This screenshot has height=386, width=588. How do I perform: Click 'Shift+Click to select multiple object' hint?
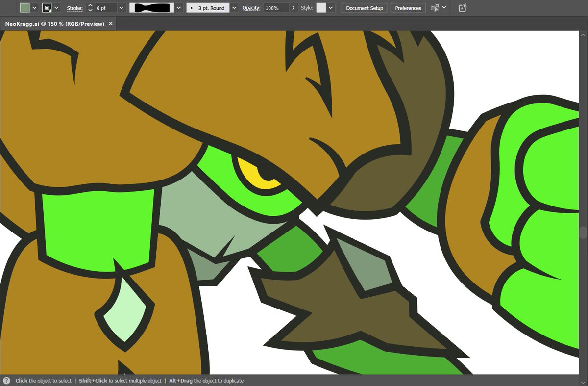(x=120, y=381)
